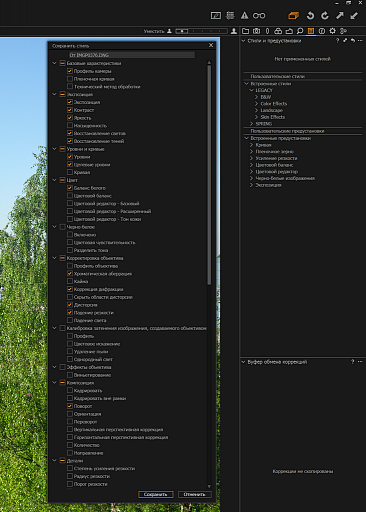This screenshot has width=366, height=512.
Task: Click the style name input field
Action: tap(132, 55)
